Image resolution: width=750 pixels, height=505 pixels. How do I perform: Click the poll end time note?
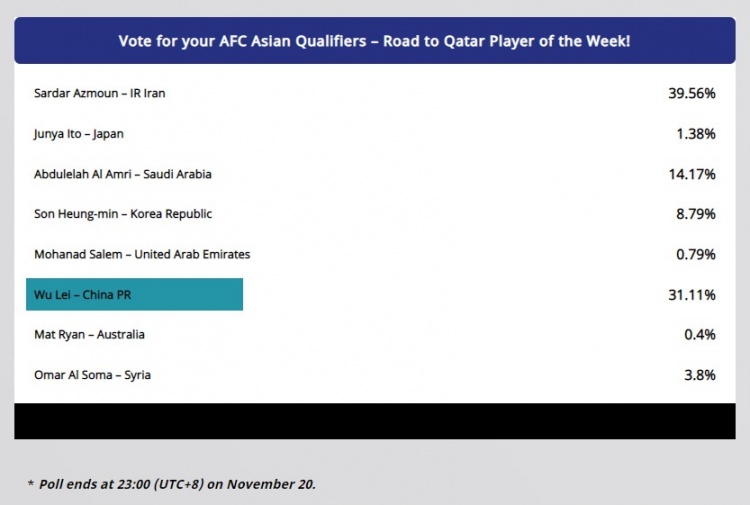pos(172,484)
